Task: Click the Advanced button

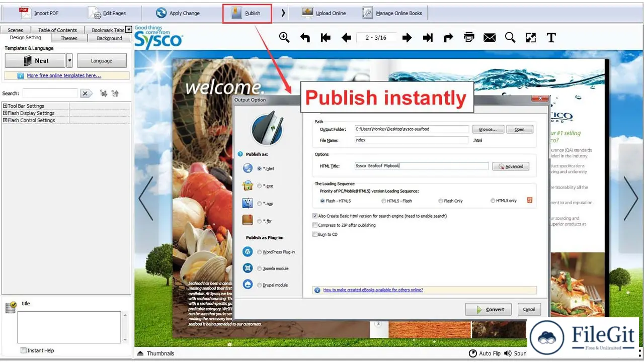Action: pyautogui.click(x=511, y=166)
